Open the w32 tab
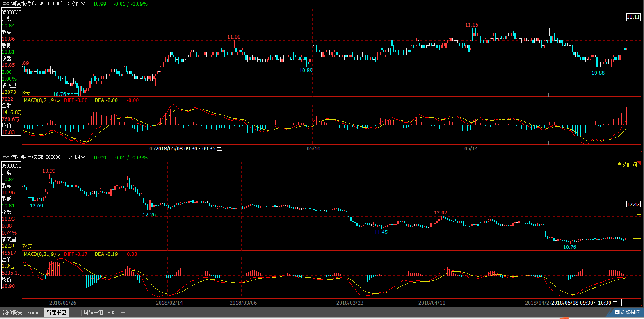Image resolution: width=644 pixels, height=319 pixels. pyautogui.click(x=112, y=313)
